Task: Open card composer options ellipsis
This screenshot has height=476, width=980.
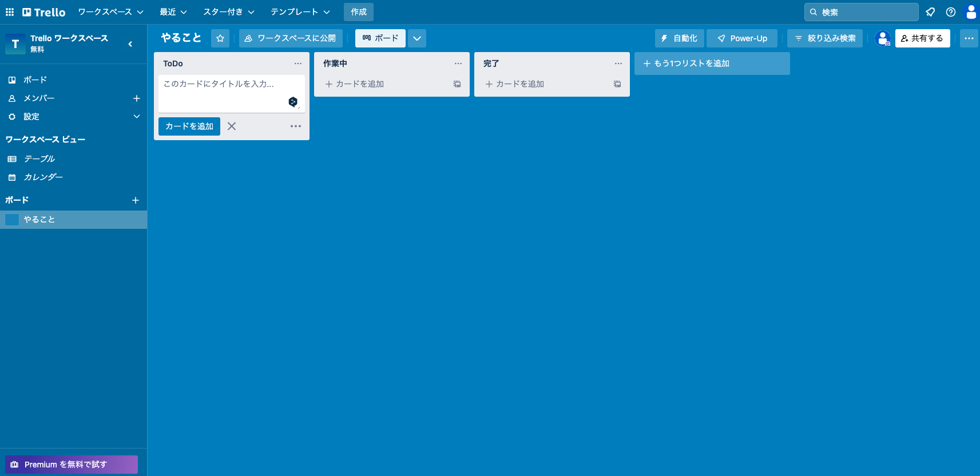Action: pos(296,126)
